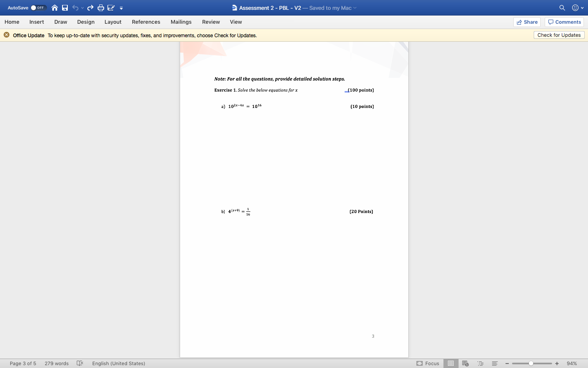Select the Print Layout view icon
Viewport: 588px width, 368px height.
451,363
